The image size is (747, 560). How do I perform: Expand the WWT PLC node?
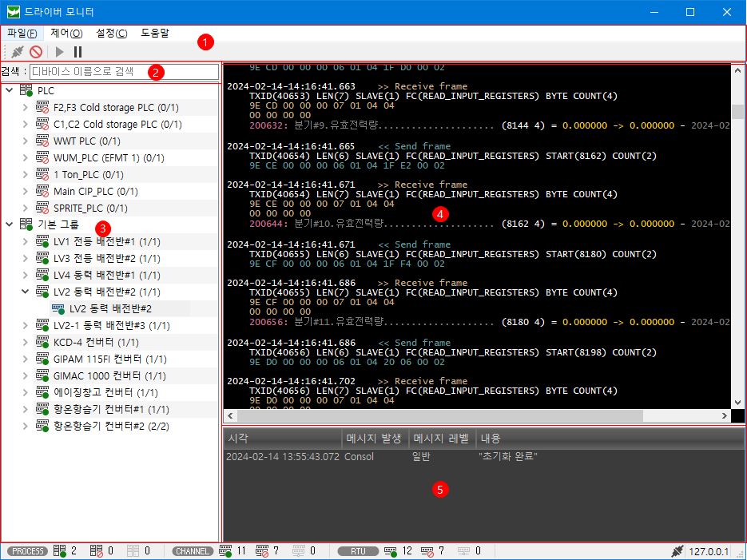coord(26,141)
